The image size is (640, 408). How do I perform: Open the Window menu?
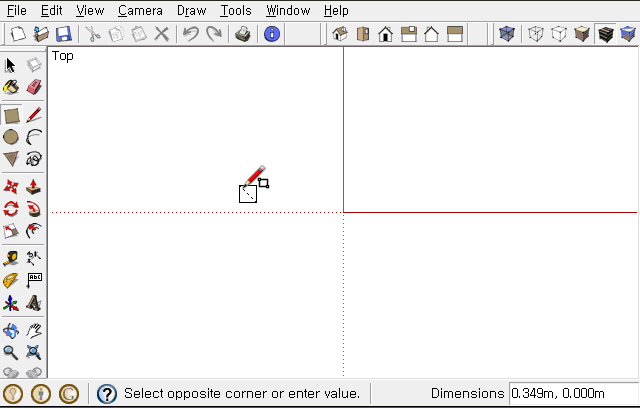tap(288, 10)
